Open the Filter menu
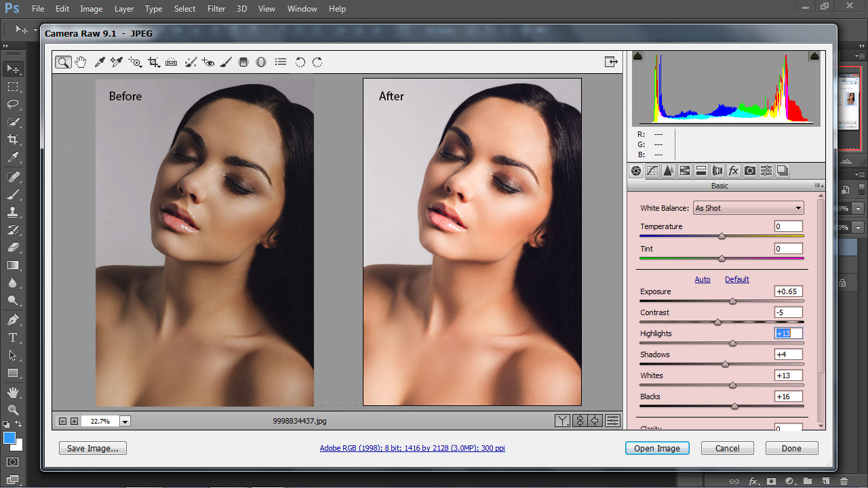Viewport: 868px width, 488px height. (x=216, y=9)
